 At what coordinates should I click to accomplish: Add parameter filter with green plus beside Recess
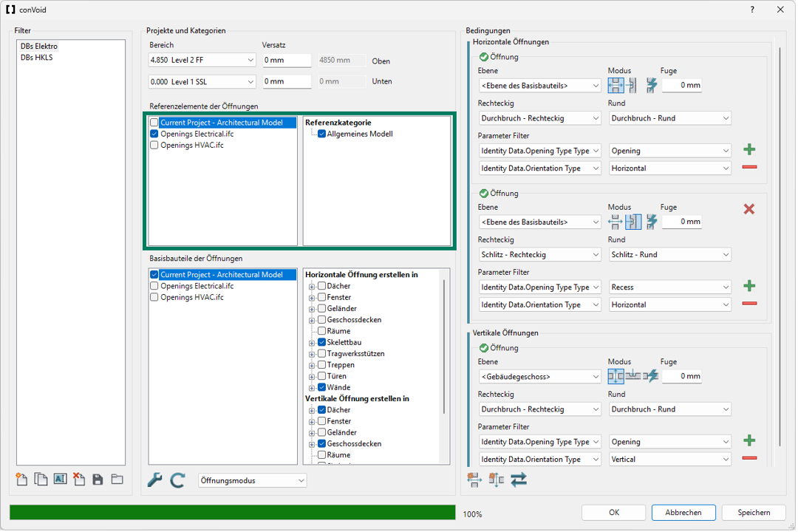[x=749, y=286]
